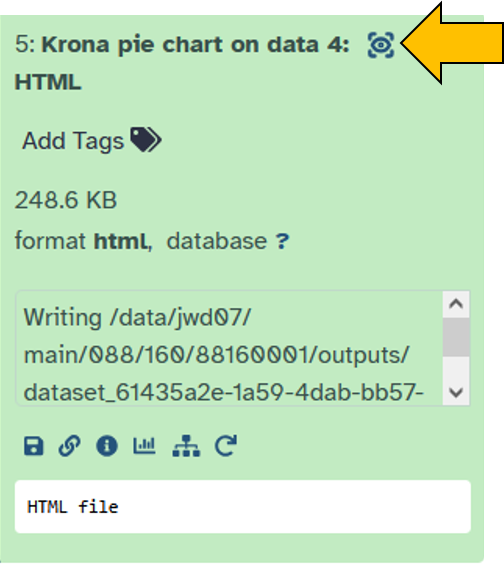The width and height of the screenshot is (504, 570).
Task: Click the hierarchy tree icon
Action: [x=186, y=446]
